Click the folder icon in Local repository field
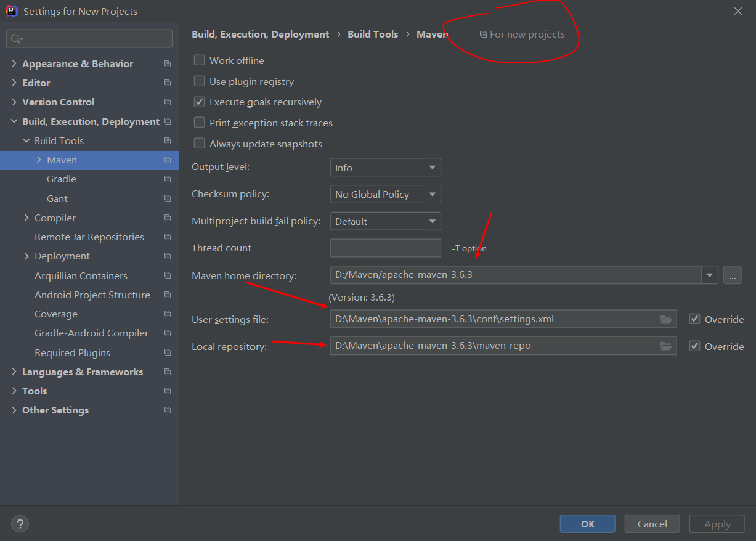The image size is (756, 541). (x=666, y=346)
